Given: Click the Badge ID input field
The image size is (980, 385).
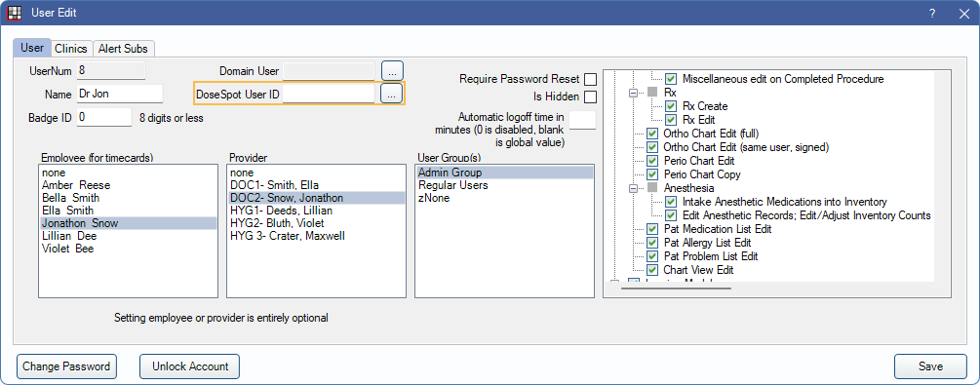Looking at the screenshot, I should tap(103, 117).
